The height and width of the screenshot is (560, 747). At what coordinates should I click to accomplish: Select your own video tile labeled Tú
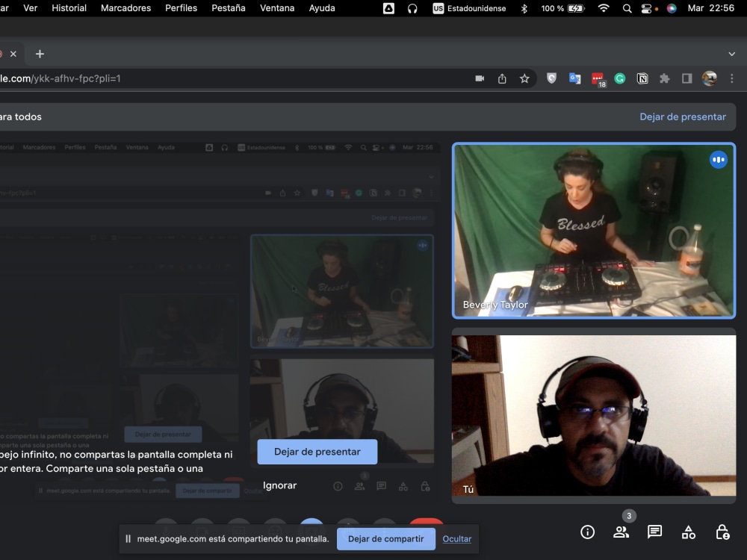pos(594,415)
